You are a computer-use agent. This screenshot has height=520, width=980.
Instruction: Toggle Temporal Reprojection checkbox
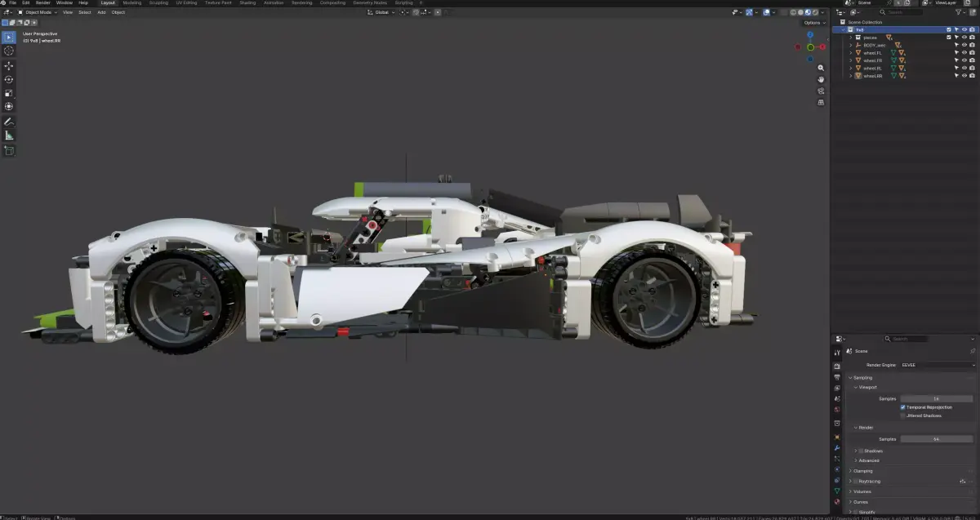[x=903, y=407]
